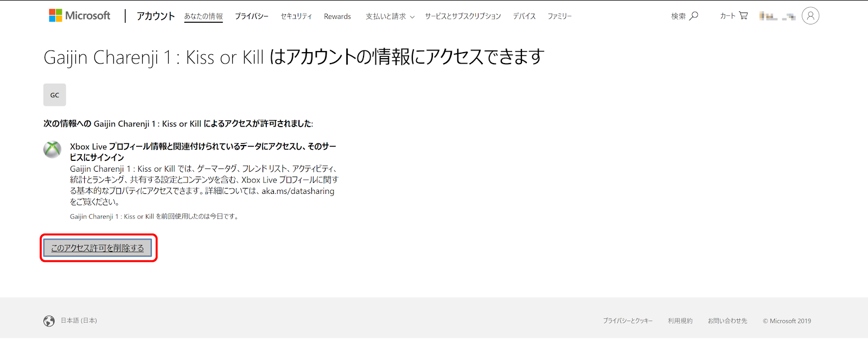Open the Rewards tab
Viewport: 868px width, 339px height.
tap(337, 16)
